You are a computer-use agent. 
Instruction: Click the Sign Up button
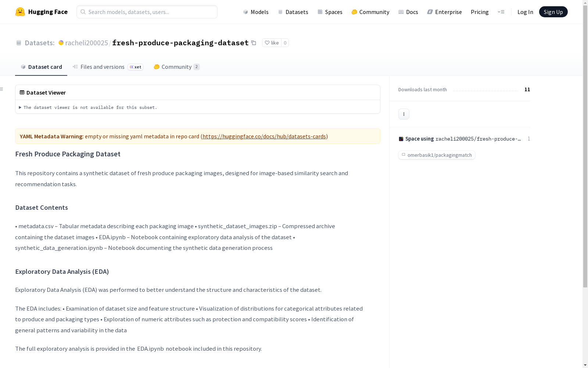[553, 12]
